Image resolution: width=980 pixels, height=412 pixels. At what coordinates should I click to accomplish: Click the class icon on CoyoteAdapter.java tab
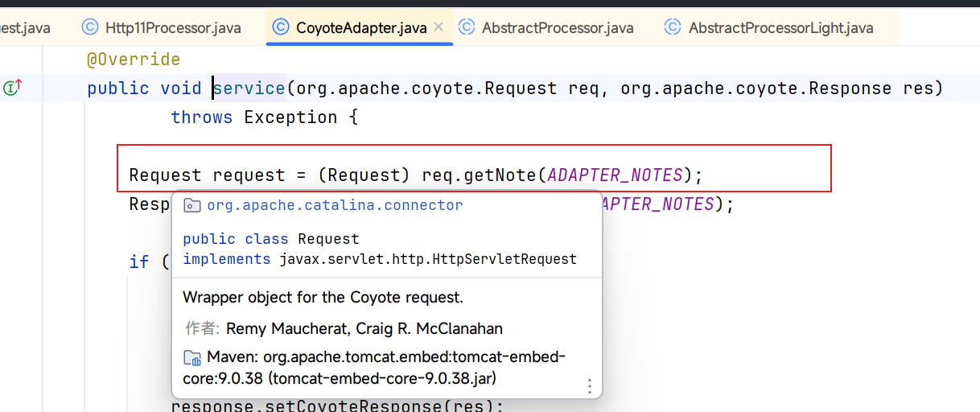(281, 27)
